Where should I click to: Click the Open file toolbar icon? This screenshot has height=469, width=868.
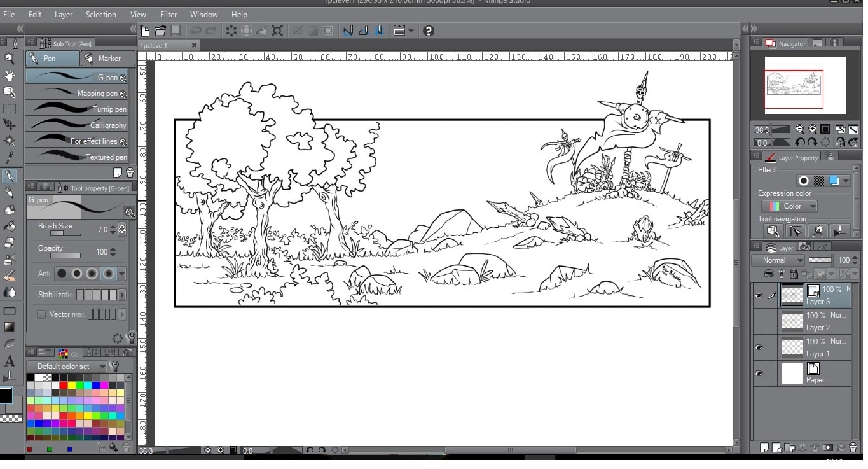[x=160, y=31]
